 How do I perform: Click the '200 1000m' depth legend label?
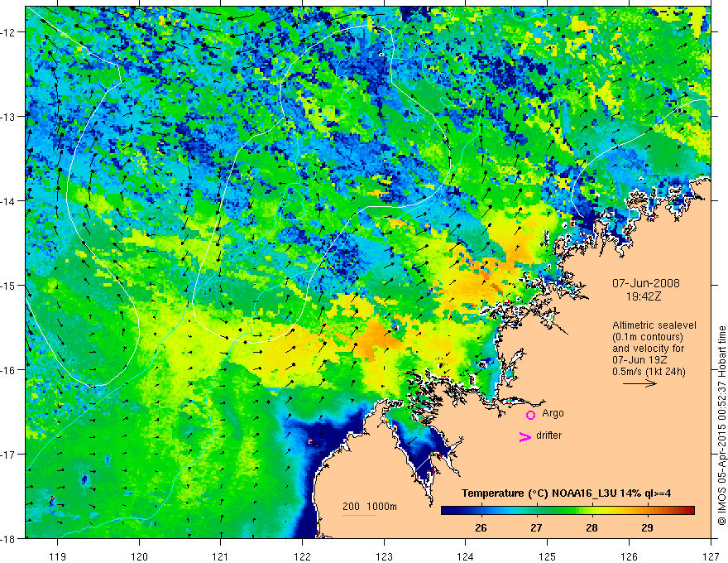(x=370, y=507)
